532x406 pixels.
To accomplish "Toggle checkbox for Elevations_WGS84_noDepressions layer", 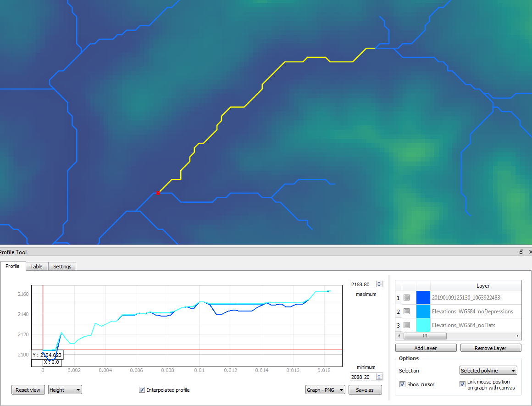I will 406,311.
